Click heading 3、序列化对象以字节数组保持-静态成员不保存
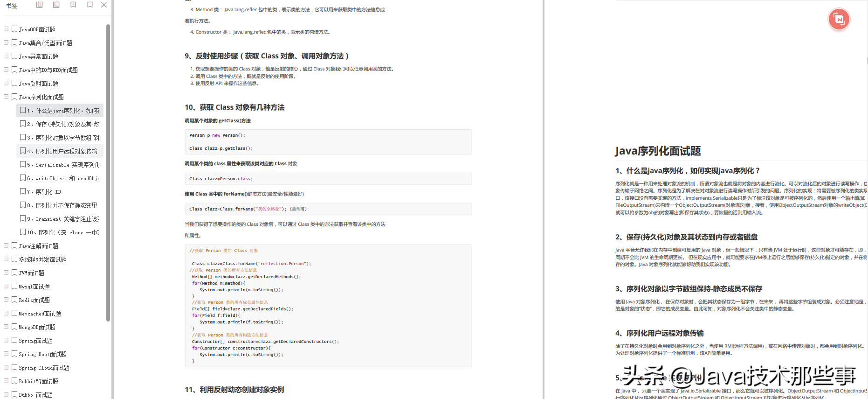Screen dimensions: 868x399 coord(689,289)
